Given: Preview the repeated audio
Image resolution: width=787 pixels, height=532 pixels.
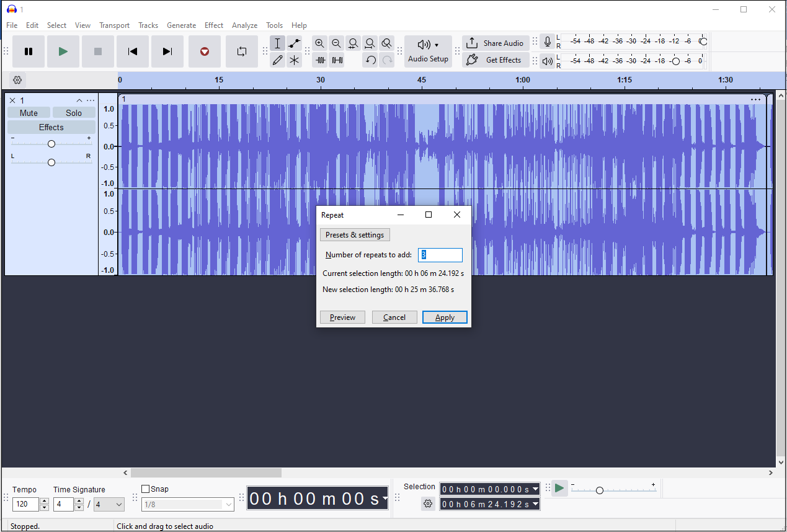Looking at the screenshot, I should pos(342,317).
